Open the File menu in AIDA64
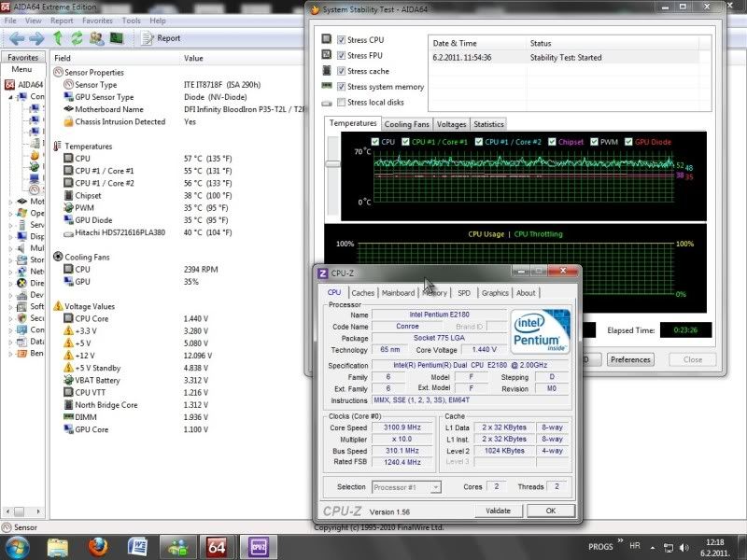The image size is (747, 560). coord(10,21)
